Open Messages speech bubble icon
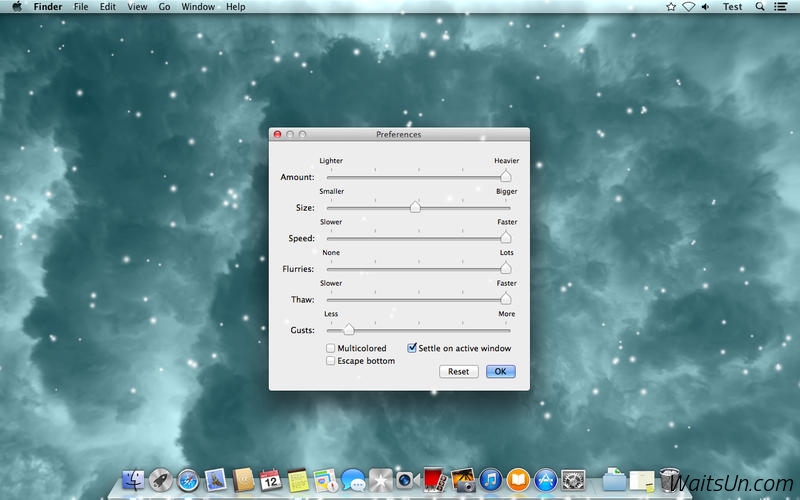This screenshot has width=800, height=500. point(353,480)
